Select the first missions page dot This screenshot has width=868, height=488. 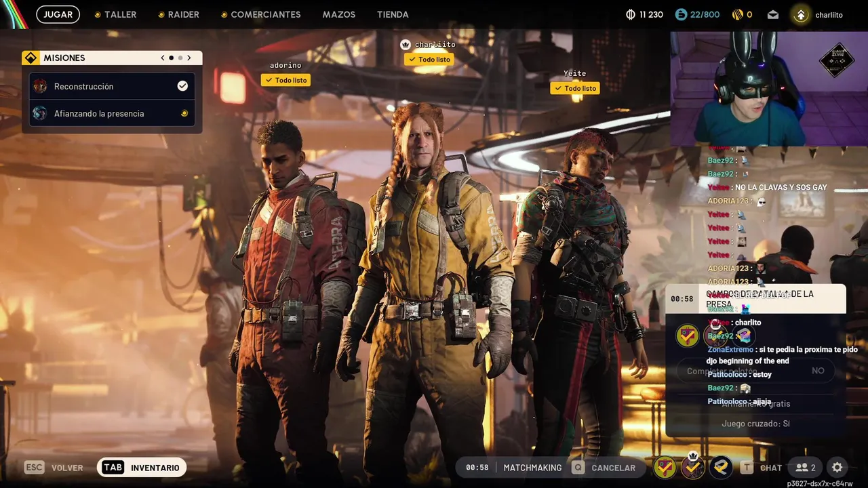[x=171, y=58]
